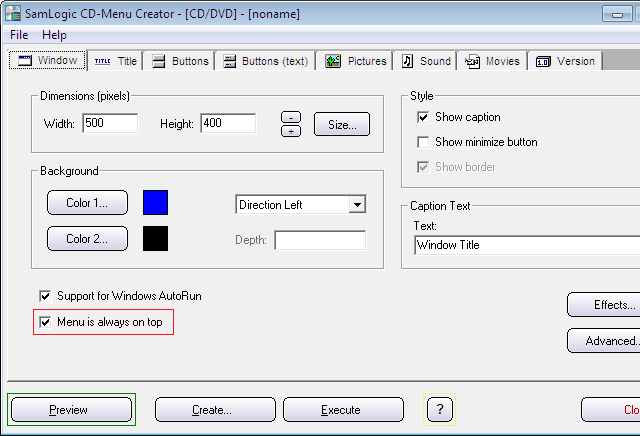Viewport: 640px width, 436px height.
Task: Click the Create... button
Action: pyautogui.click(x=215, y=409)
